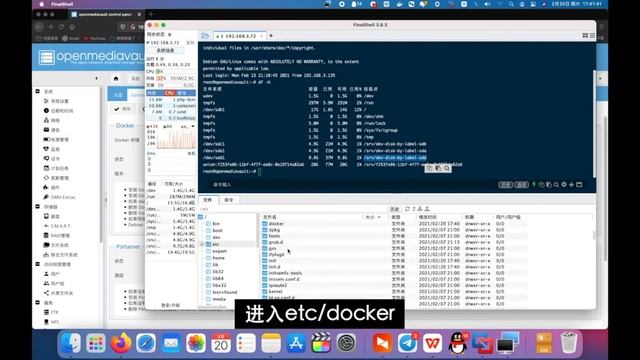This screenshot has width=640, height=360.
Task: Sort file list by 大小 column arrow
Action: pyautogui.click(x=379, y=217)
